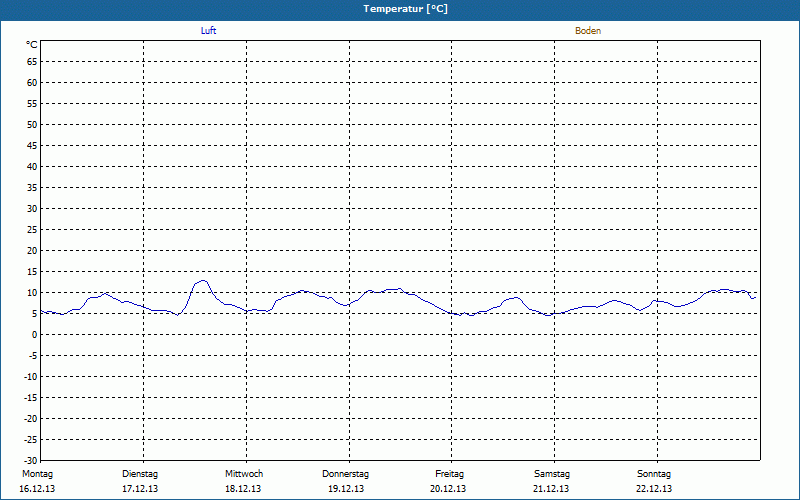
Task: Select the date 19.12.13 on axis
Action: tap(346, 489)
